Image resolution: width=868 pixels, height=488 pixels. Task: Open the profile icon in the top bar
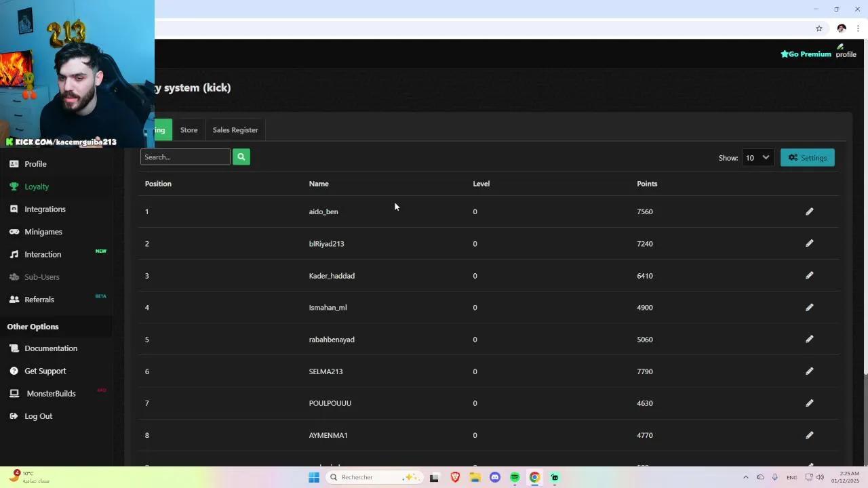pos(846,52)
